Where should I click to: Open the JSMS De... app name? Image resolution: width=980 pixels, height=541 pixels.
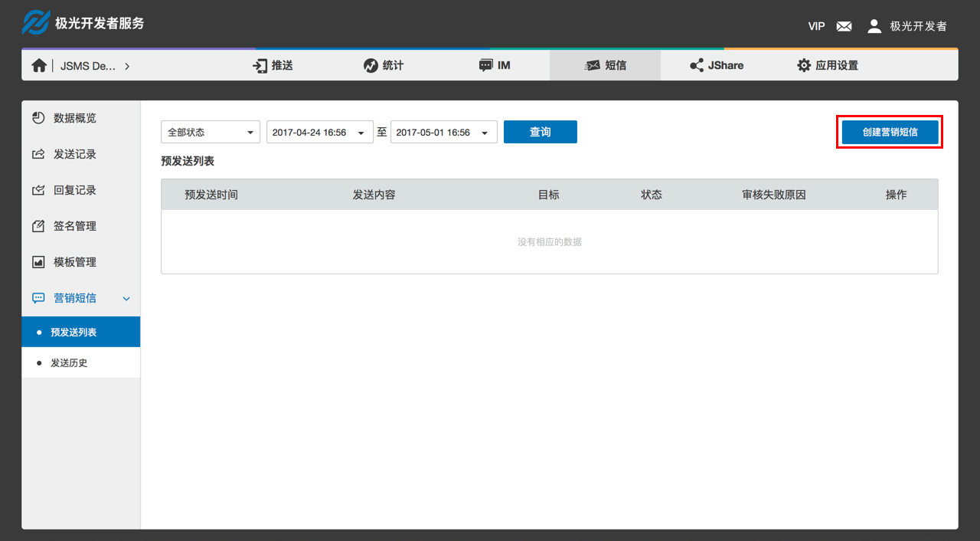[89, 66]
